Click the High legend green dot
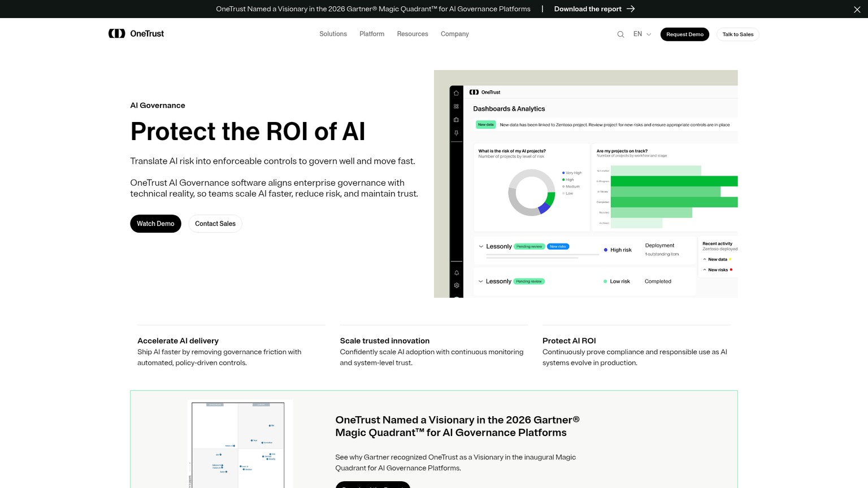 pyautogui.click(x=563, y=180)
